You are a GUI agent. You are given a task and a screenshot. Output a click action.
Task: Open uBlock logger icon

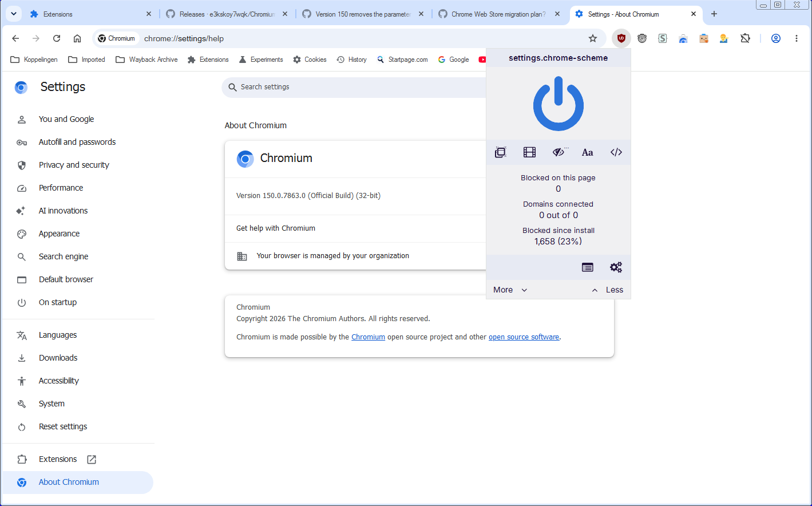[x=588, y=267]
